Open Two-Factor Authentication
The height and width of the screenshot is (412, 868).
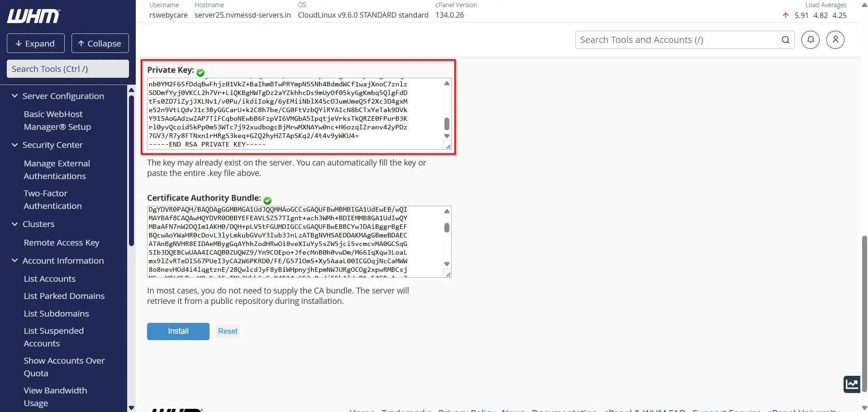(x=53, y=199)
